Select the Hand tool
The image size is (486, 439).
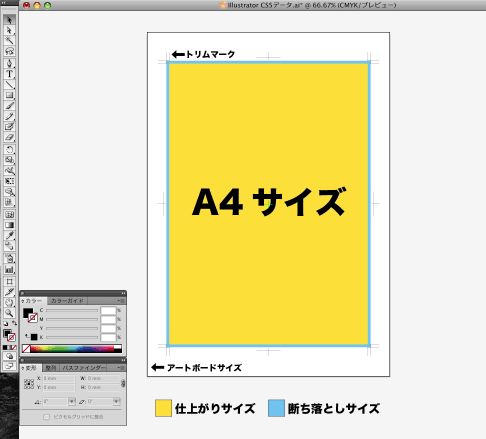[9, 302]
